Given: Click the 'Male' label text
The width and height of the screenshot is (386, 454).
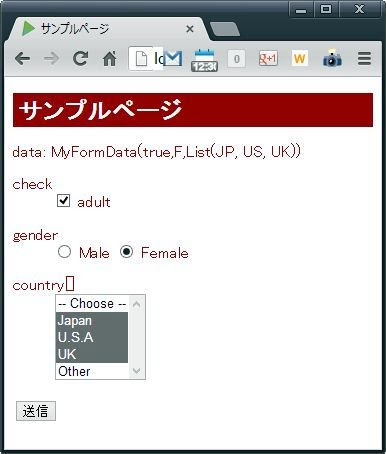Looking at the screenshot, I should pyautogui.click(x=94, y=253).
